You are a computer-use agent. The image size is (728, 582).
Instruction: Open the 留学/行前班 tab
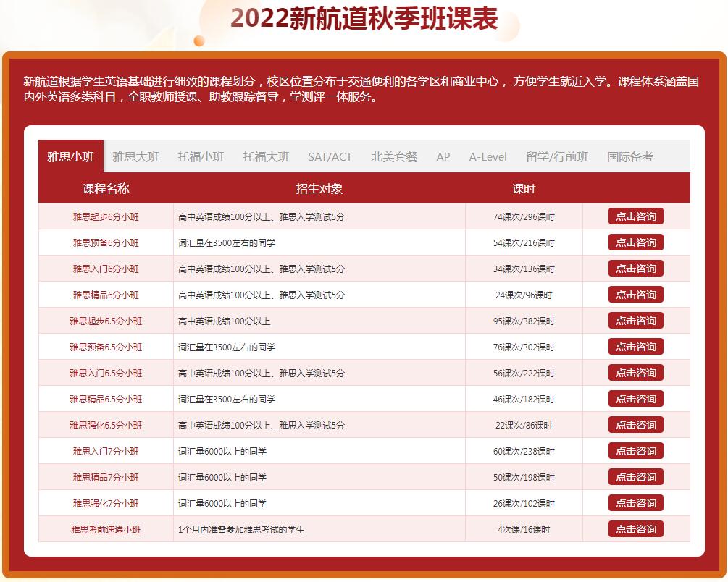[557, 156]
